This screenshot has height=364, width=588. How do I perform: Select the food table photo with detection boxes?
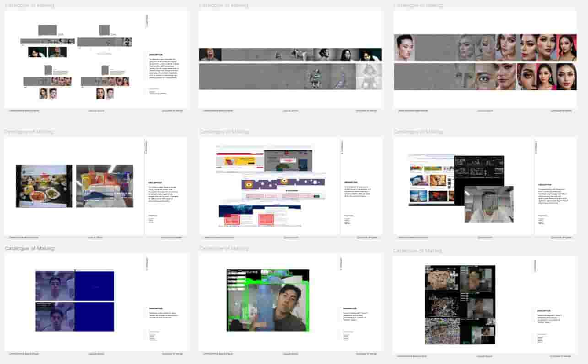[44, 186]
